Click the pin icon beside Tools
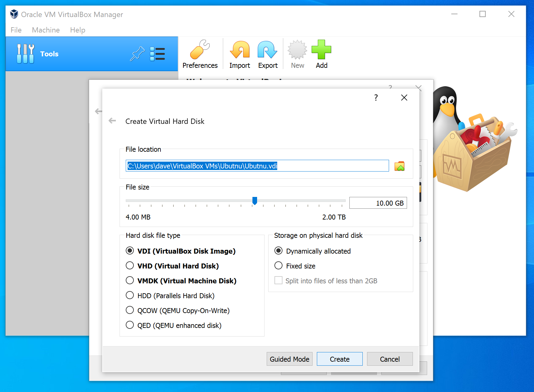Image resolution: width=534 pixels, height=392 pixels. pos(137,54)
